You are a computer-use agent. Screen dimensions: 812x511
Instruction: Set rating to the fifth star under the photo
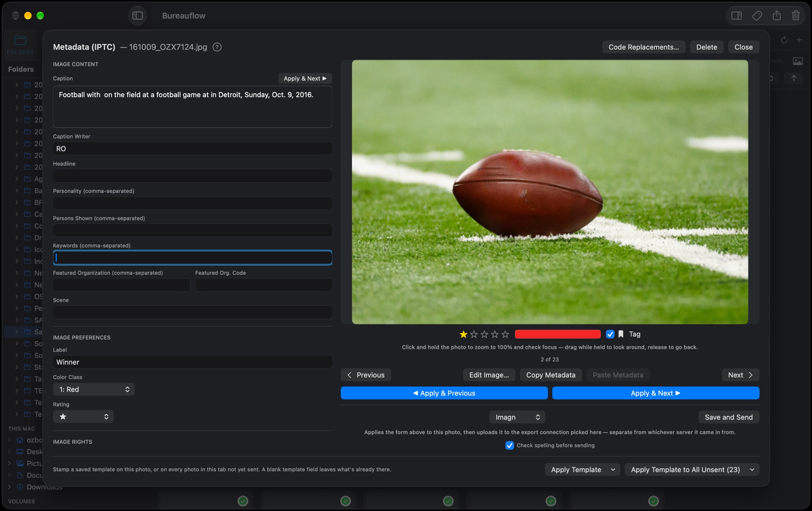(x=505, y=334)
